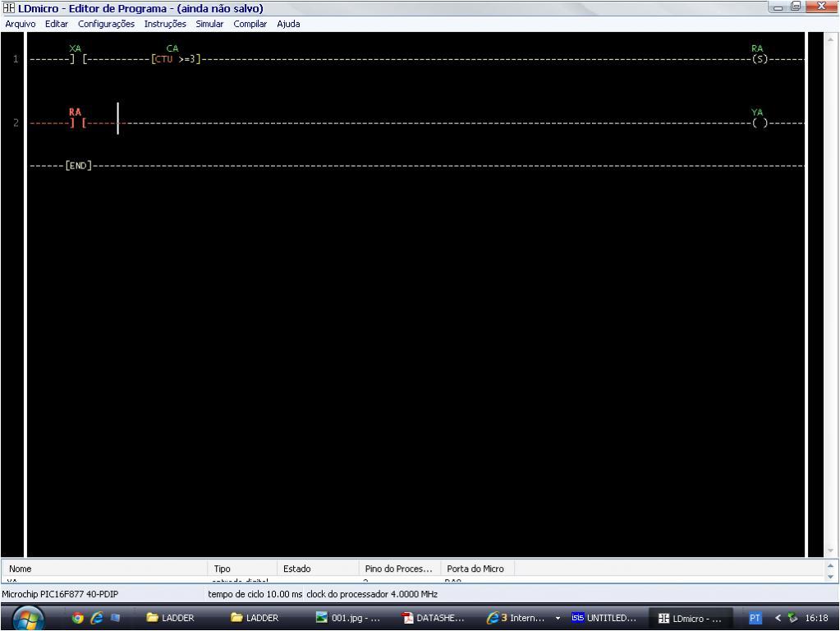Click rung number 2
The width and height of the screenshot is (840, 631).
16,122
